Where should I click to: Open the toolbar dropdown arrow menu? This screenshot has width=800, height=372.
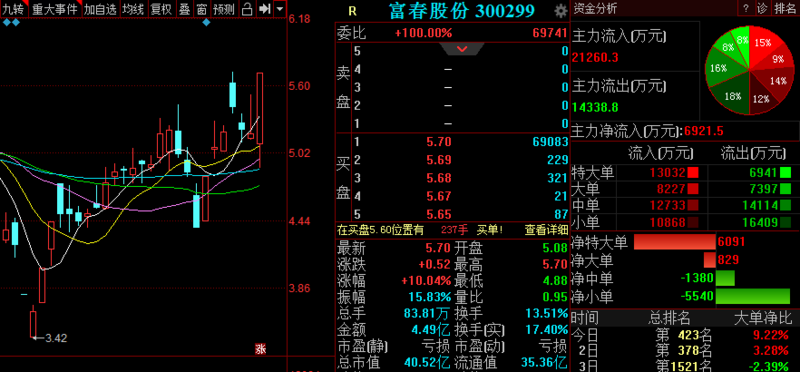[279, 9]
